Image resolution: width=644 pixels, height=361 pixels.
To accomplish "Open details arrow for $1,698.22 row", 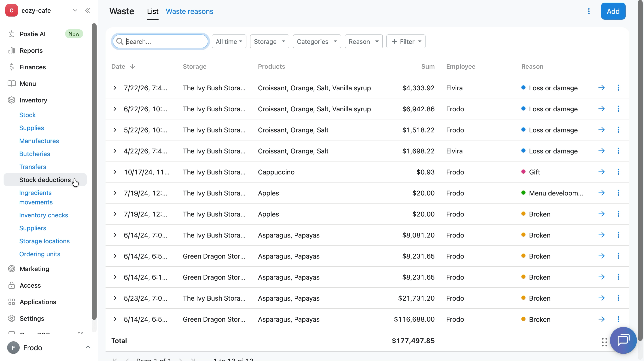I will (601, 151).
